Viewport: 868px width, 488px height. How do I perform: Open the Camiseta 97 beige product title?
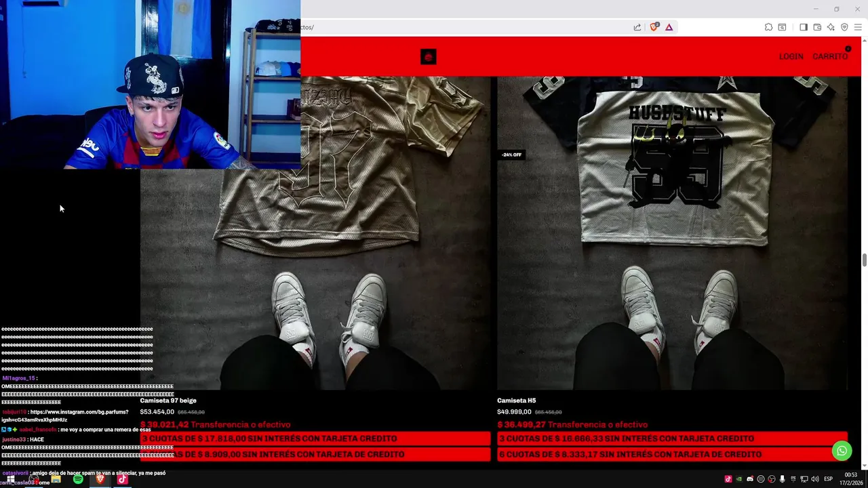168,401
